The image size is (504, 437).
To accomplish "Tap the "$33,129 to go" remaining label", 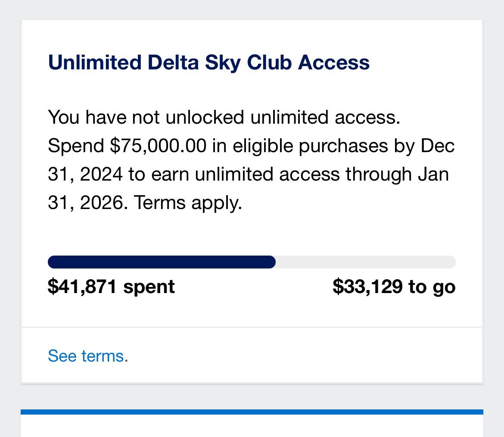I will coord(394,287).
